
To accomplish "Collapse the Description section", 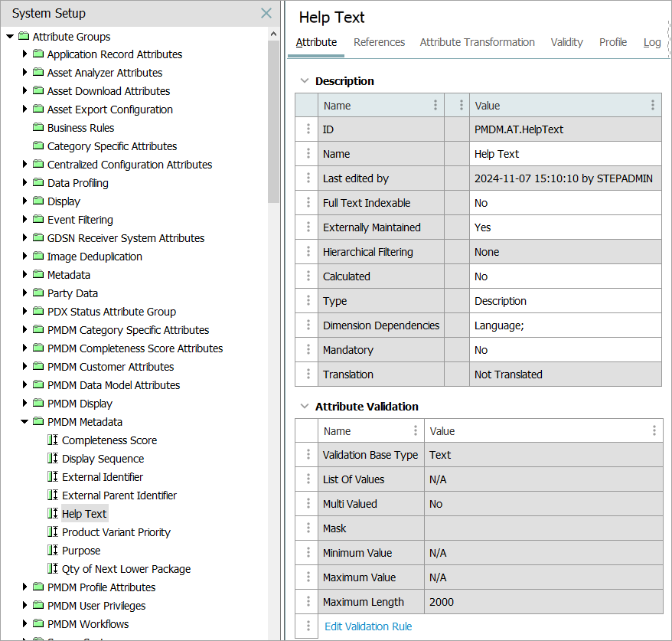I will tap(305, 81).
